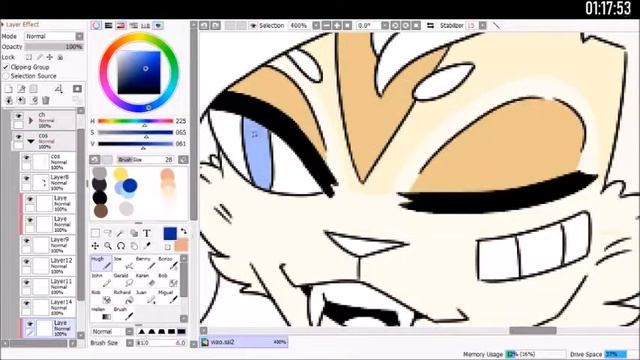Hide Layer14 via eye icon
Screen dimensions: 640x360
click(27, 303)
